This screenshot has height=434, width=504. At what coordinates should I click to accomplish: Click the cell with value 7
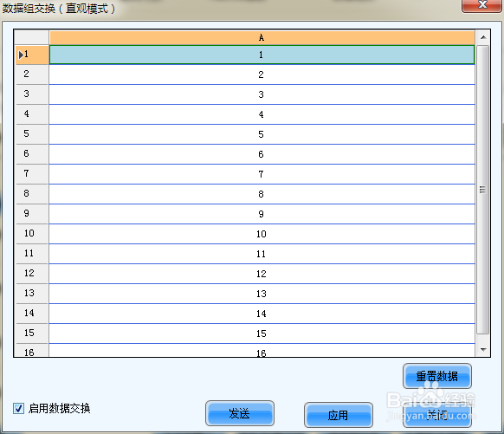pos(262,174)
